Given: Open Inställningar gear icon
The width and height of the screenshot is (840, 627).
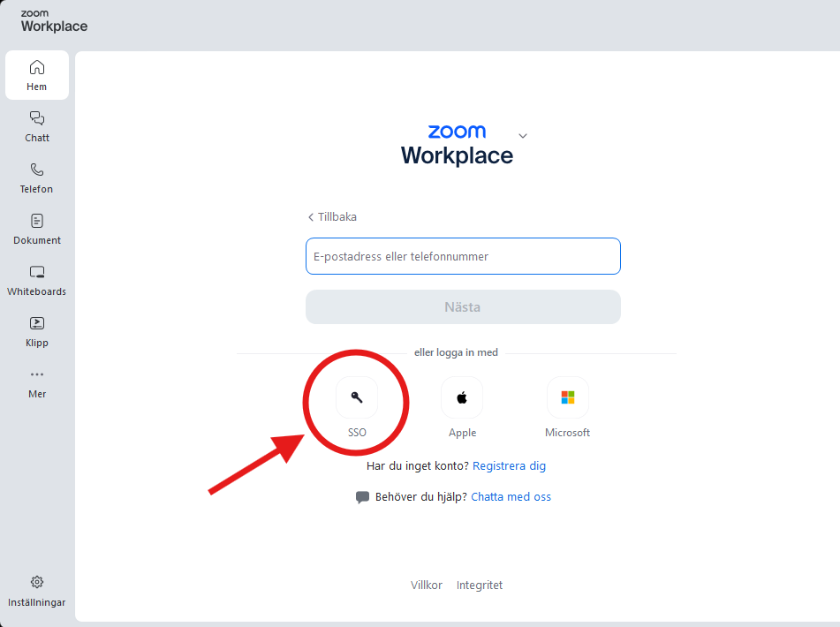Looking at the screenshot, I should coord(37,582).
